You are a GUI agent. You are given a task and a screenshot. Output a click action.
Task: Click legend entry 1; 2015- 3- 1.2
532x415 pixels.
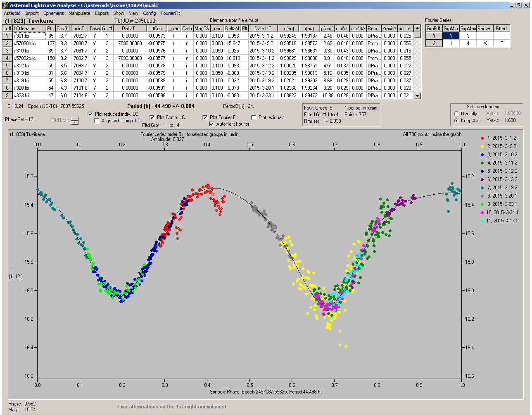(499, 138)
